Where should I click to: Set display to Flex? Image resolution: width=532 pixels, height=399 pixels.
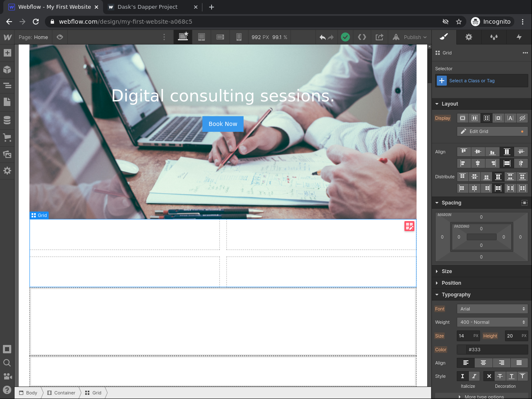475,118
